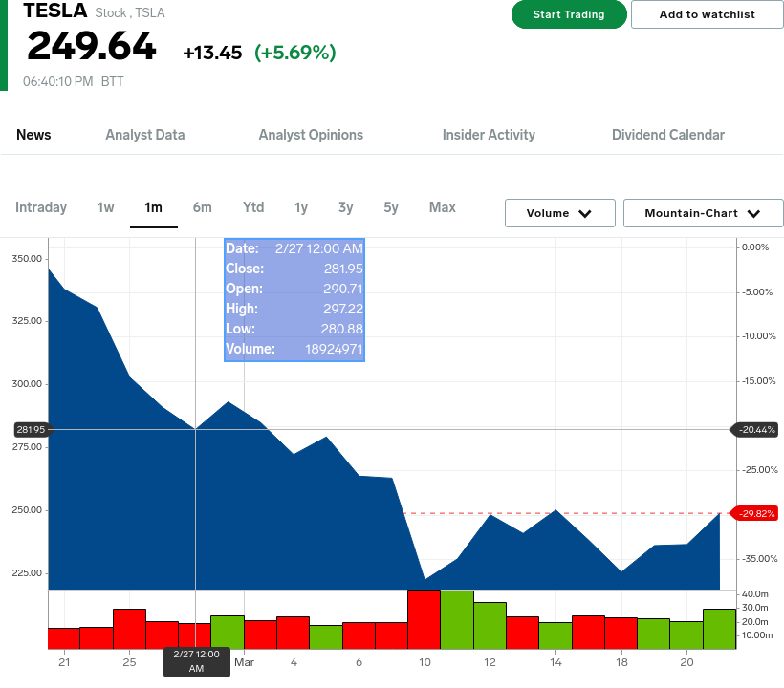Click the +13.45 price change value
This screenshot has height=688, width=784.
212,53
